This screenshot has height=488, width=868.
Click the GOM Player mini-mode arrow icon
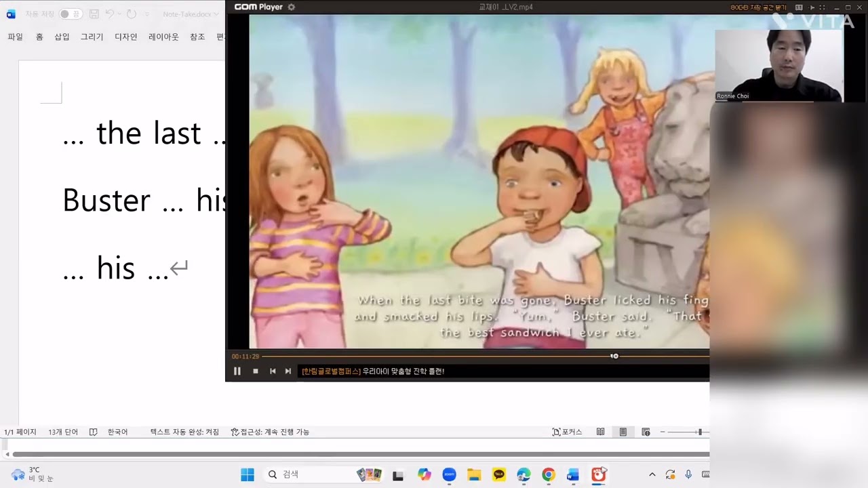pos(812,7)
